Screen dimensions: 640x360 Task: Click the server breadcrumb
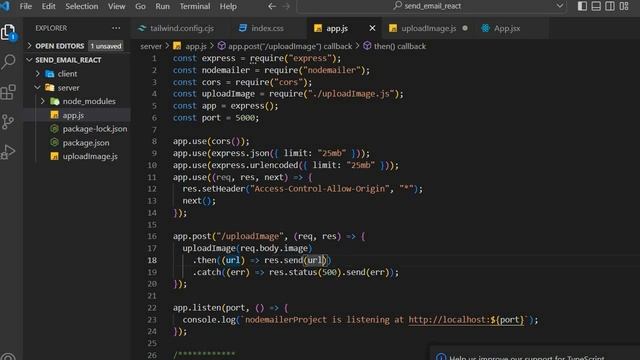coord(151,47)
